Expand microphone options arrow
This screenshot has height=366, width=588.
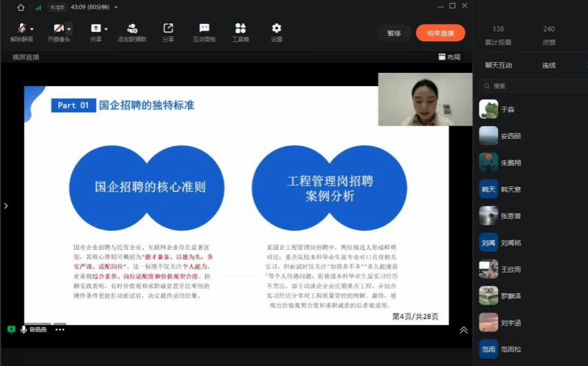click(x=32, y=29)
